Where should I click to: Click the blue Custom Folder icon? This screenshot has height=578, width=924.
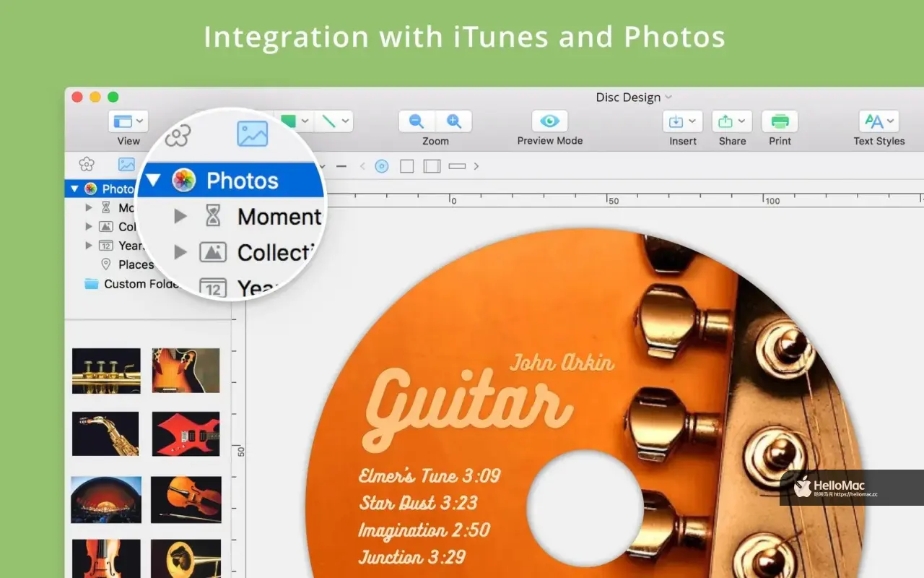[91, 284]
